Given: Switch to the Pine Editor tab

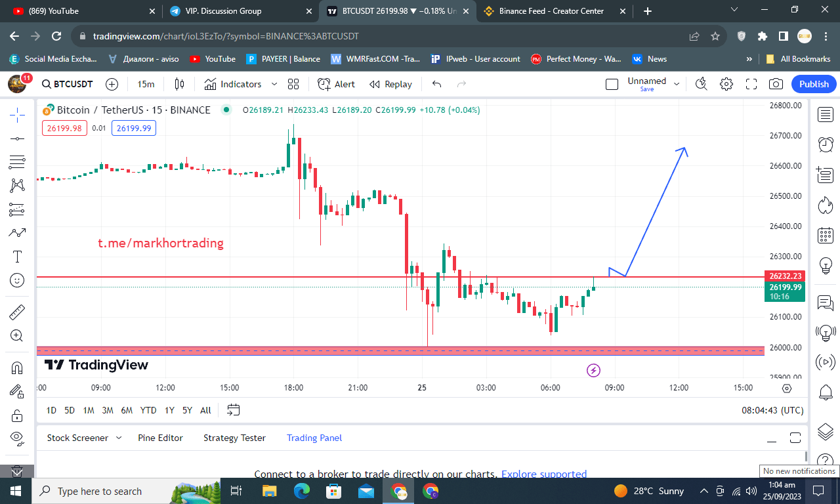Looking at the screenshot, I should [x=160, y=438].
